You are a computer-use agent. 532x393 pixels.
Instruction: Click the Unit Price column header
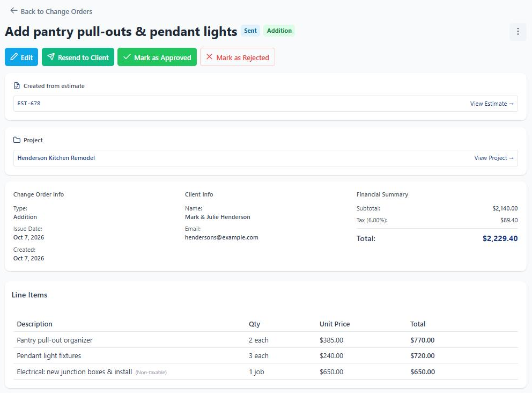pyautogui.click(x=335, y=324)
